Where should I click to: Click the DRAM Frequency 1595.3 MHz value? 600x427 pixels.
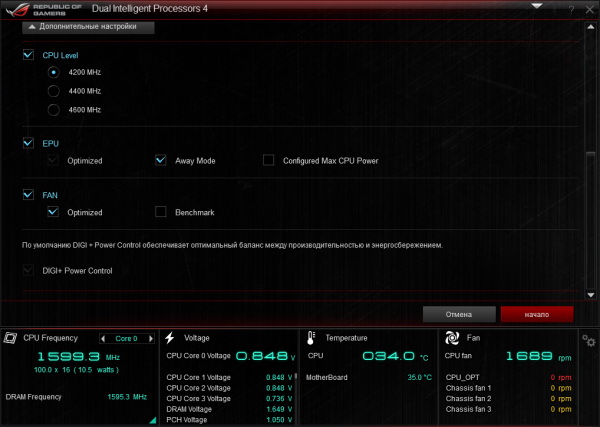(x=127, y=397)
